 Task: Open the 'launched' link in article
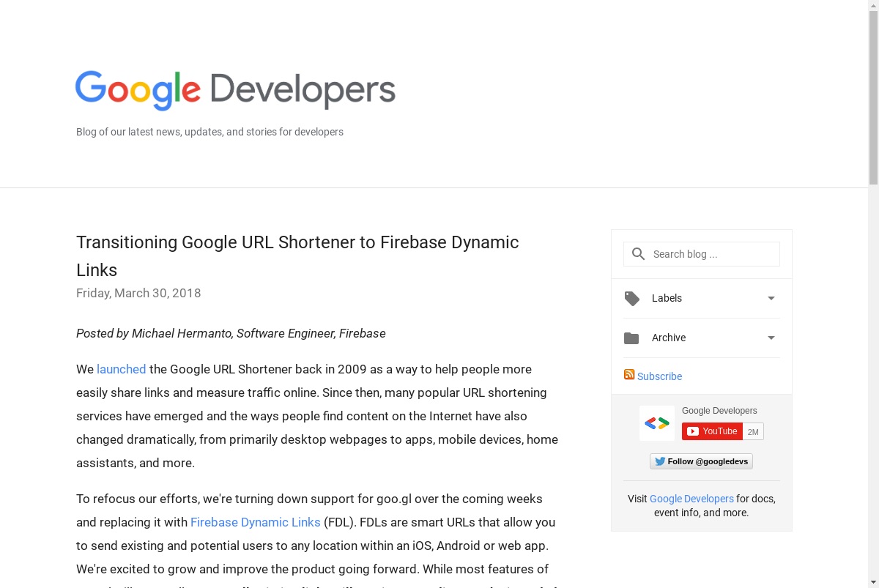[x=122, y=369]
